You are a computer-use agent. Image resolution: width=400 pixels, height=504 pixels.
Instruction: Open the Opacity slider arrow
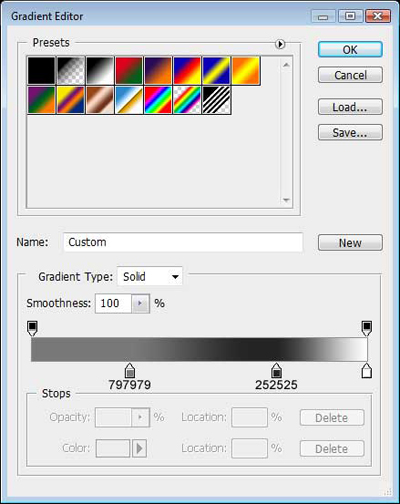[x=140, y=417]
